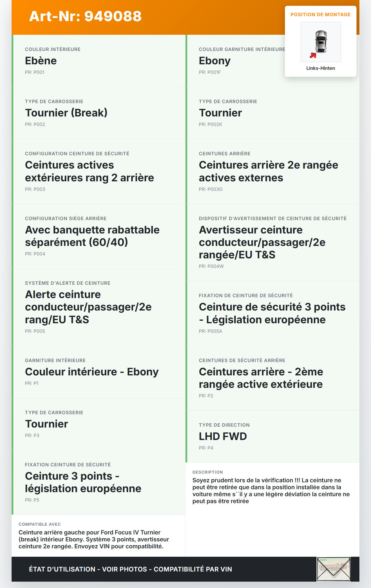Select the Tournier (Break) body type
The width and height of the screenshot is (371, 588).
[66, 113]
